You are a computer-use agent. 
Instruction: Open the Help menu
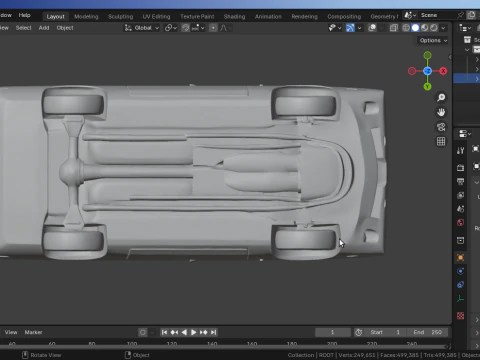[x=24, y=15]
